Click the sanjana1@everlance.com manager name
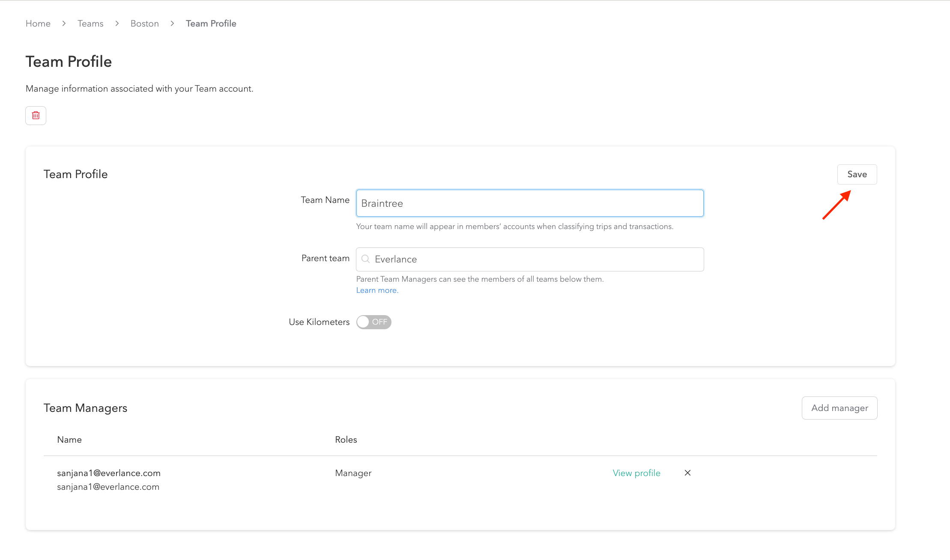 pos(109,473)
